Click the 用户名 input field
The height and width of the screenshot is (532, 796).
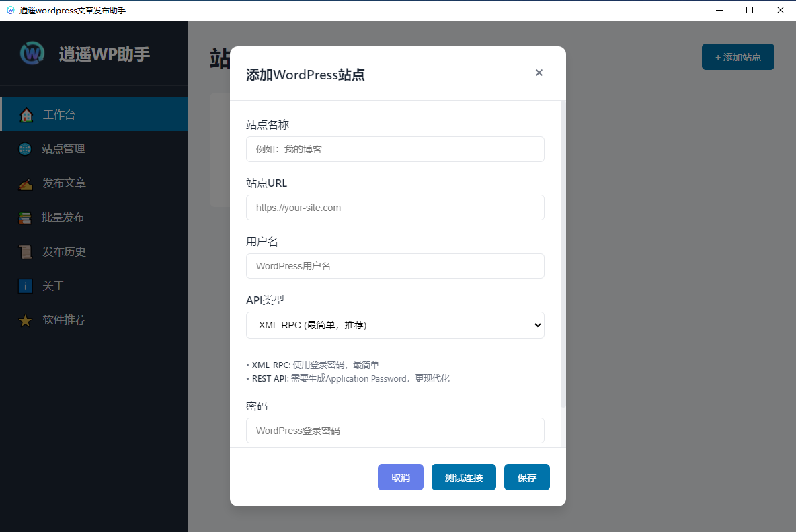pyautogui.click(x=395, y=266)
